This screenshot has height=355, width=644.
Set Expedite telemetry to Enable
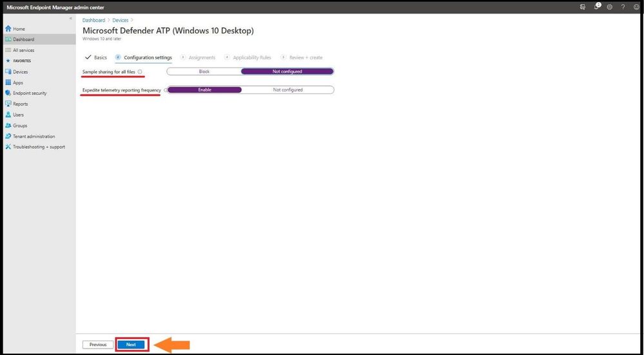click(204, 90)
